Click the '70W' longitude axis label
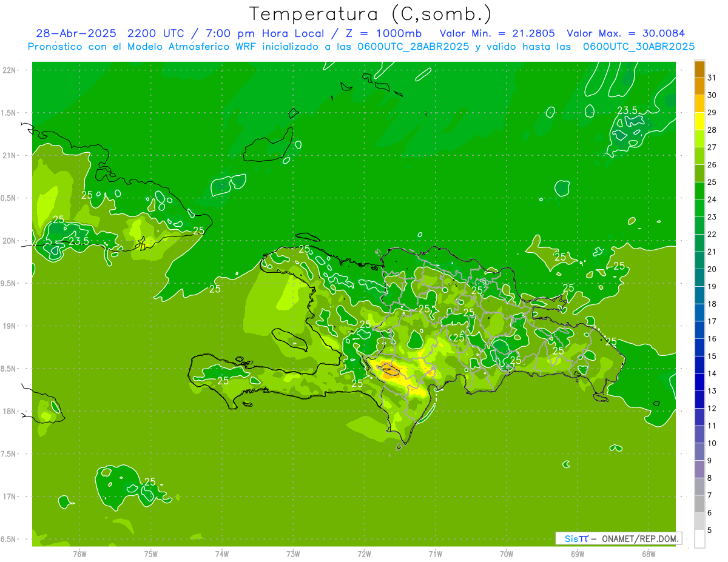This screenshot has width=728, height=562. point(506,554)
